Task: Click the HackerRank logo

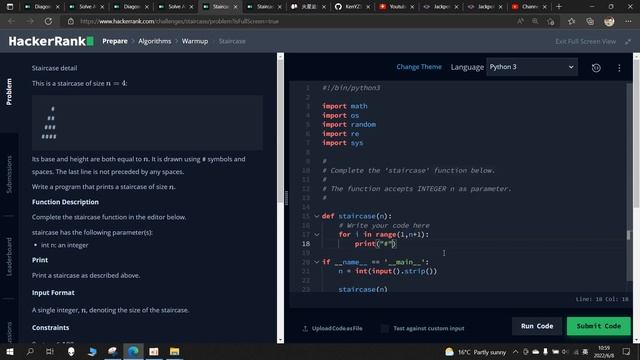Action: pyautogui.click(x=51, y=41)
